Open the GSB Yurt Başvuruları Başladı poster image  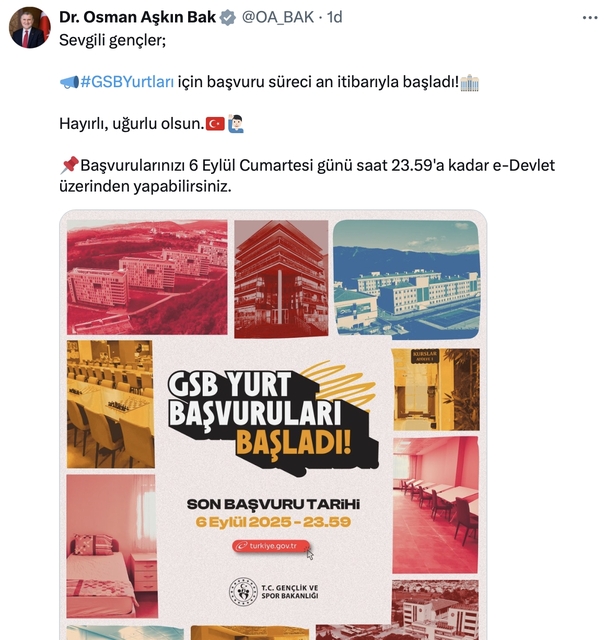pyautogui.click(x=273, y=424)
